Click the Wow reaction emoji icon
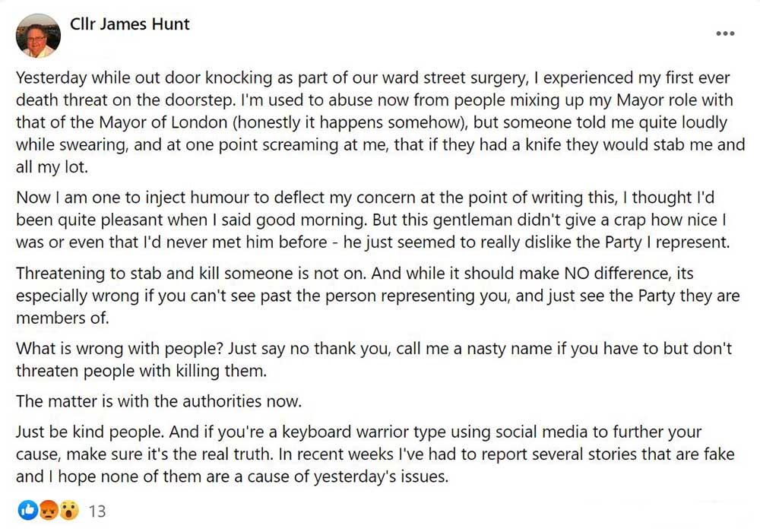760x532 pixels. coord(67,511)
